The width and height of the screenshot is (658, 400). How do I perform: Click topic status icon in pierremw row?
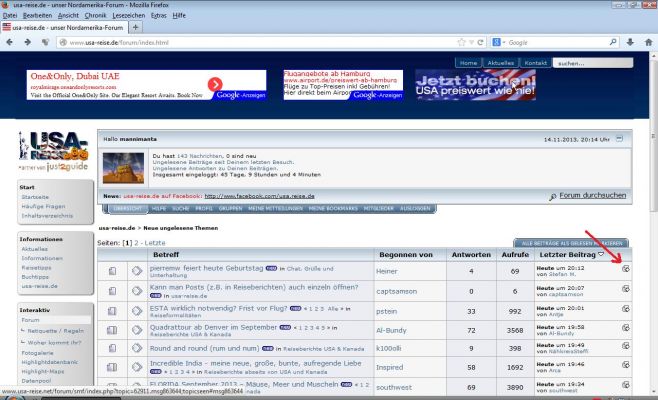112,271
